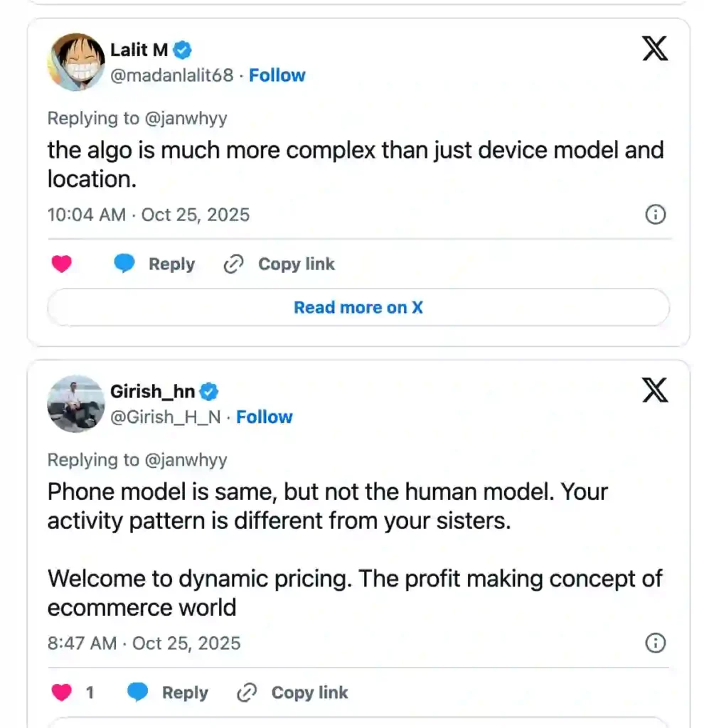Like Lalit M's tweet with the heart
Viewport: 704px width, 728px height.
[x=62, y=264]
